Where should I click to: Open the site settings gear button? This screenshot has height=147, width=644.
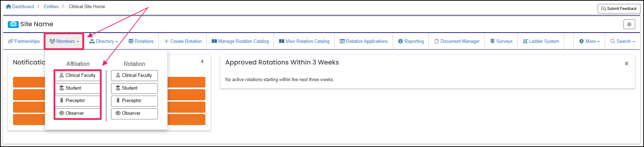pos(629,24)
